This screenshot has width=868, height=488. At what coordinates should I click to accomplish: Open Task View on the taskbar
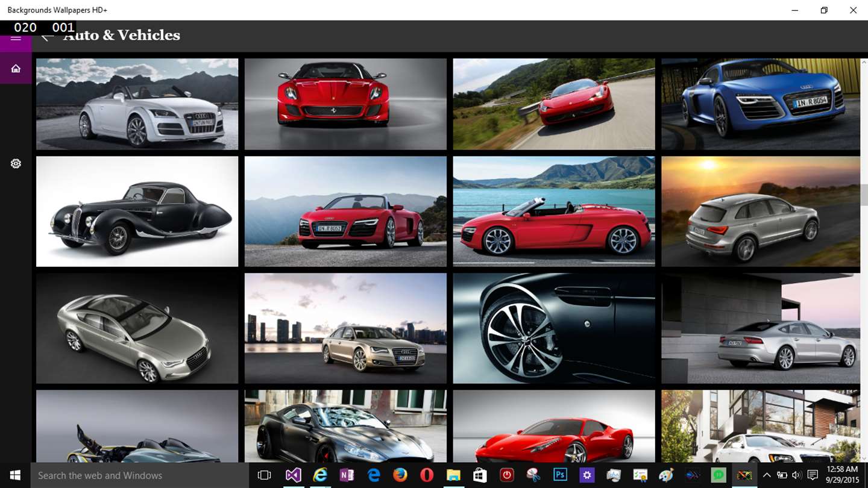(x=264, y=475)
